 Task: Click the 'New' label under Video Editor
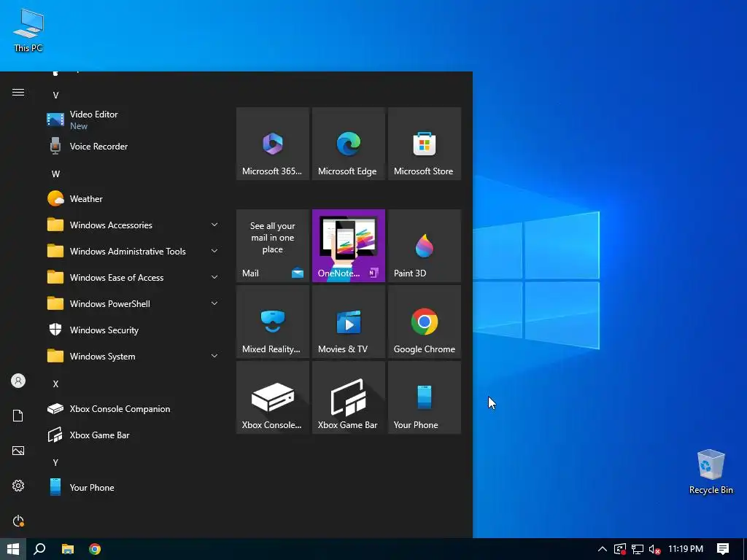79,126
